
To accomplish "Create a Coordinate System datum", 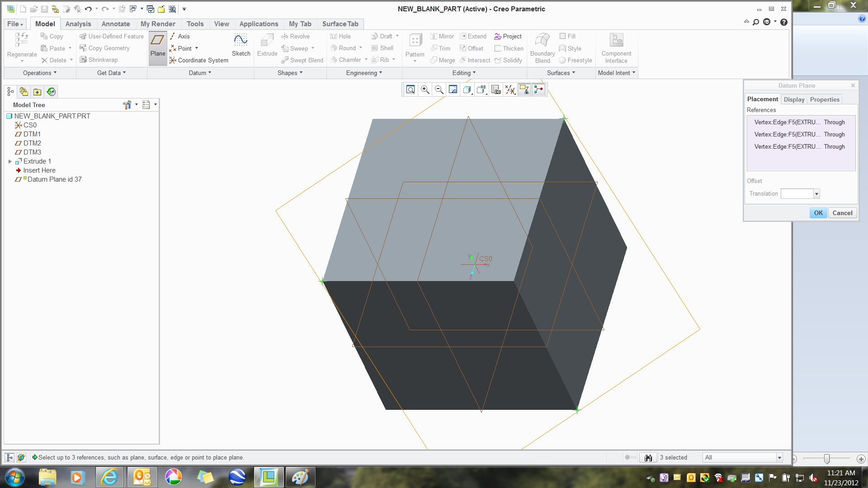I will 199,60.
